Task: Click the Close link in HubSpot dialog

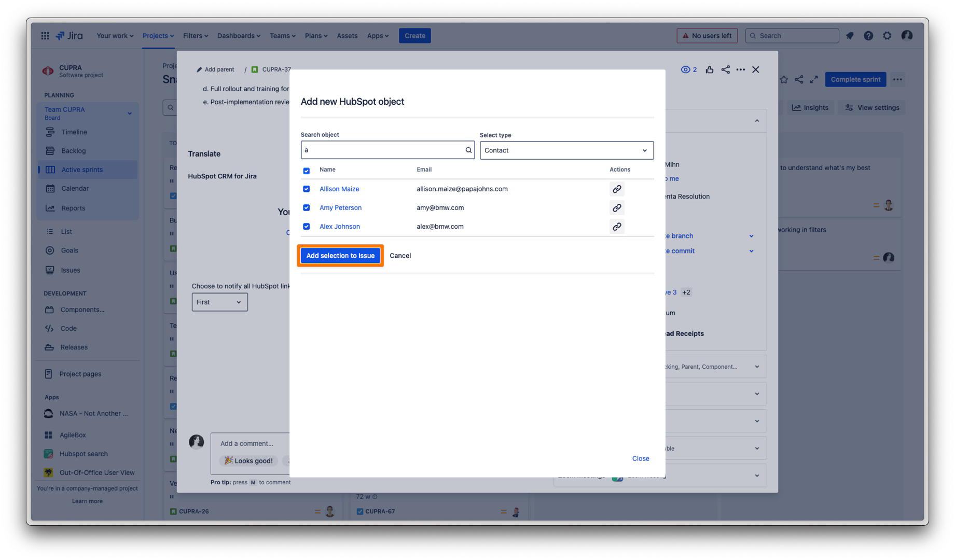Action: (x=641, y=459)
